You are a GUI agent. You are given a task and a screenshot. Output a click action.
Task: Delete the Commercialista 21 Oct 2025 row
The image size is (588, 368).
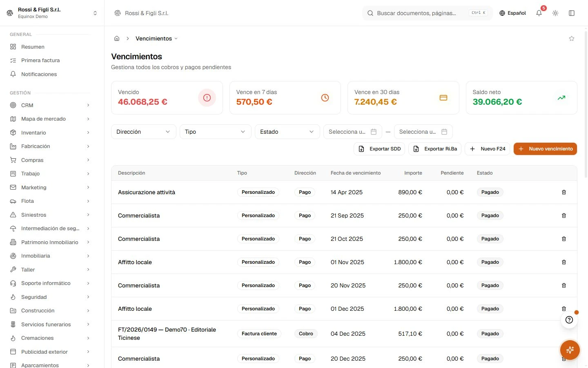[x=564, y=239]
